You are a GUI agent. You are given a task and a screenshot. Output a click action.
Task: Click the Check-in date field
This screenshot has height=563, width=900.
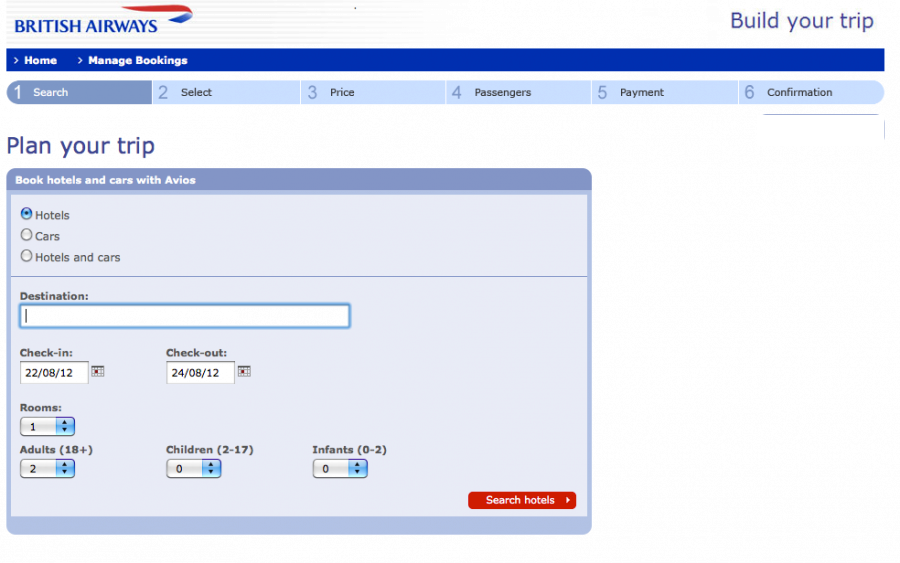tap(54, 372)
